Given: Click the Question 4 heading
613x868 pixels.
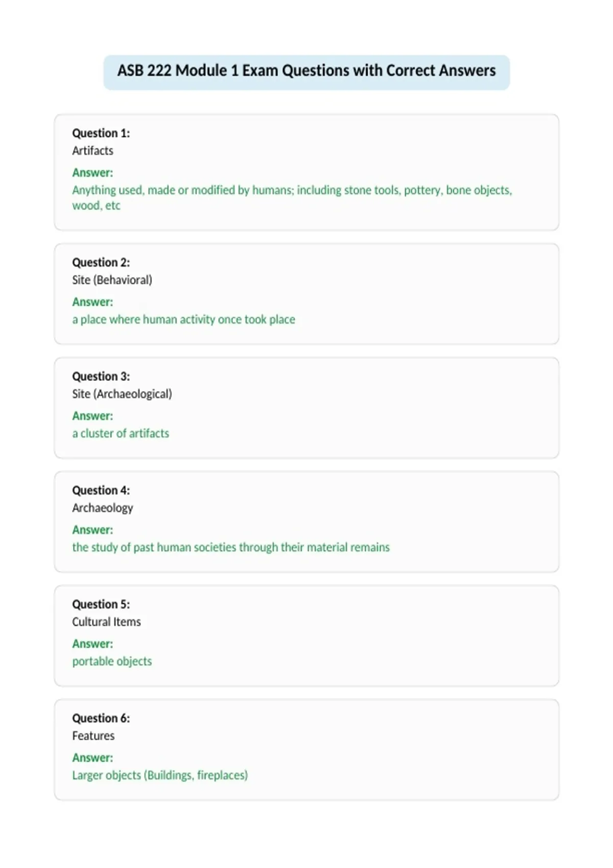Looking at the screenshot, I should point(101,490).
